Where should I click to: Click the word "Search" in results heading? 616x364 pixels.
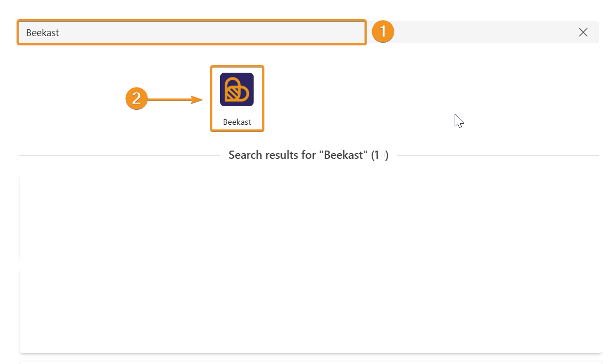click(x=245, y=155)
